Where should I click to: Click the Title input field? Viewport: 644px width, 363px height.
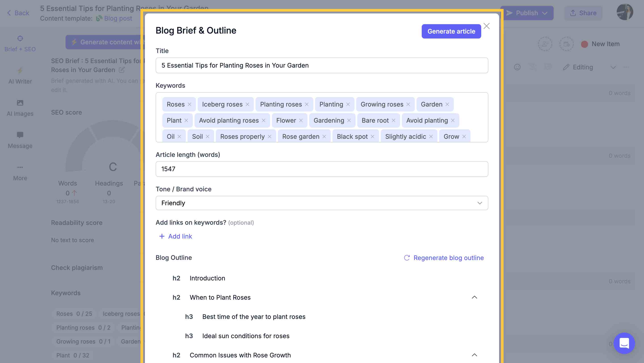322,65
